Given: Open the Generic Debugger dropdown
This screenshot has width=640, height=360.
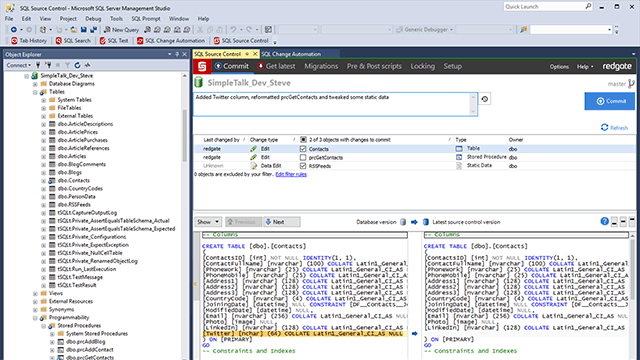Looking at the screenshot, I should 424,30.
